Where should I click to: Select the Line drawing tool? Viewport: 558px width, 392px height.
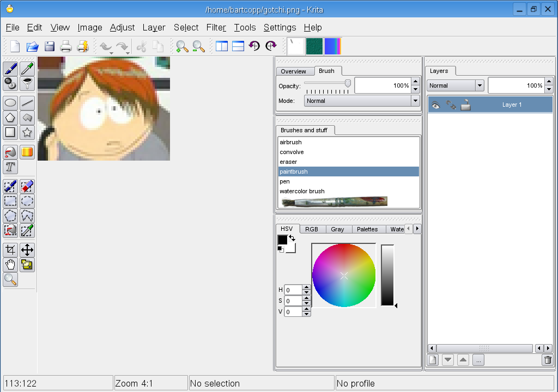click(x=27, y=103)
